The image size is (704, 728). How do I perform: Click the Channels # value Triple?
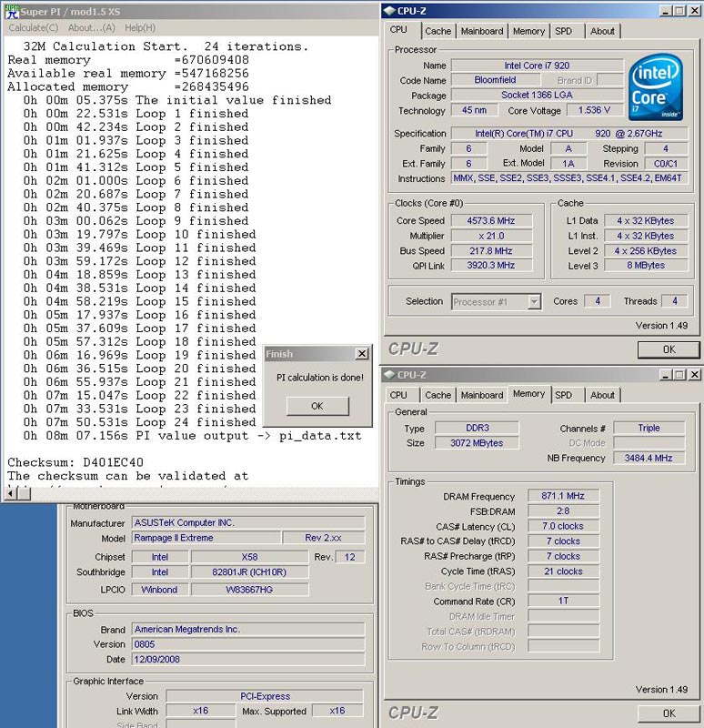tap(649, 428)
